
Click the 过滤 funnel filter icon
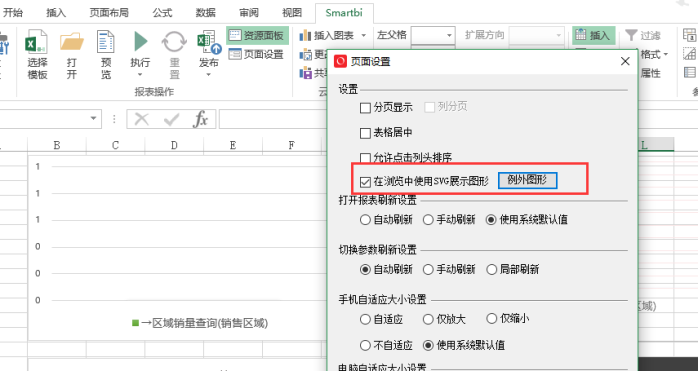[x=631, y=35]
